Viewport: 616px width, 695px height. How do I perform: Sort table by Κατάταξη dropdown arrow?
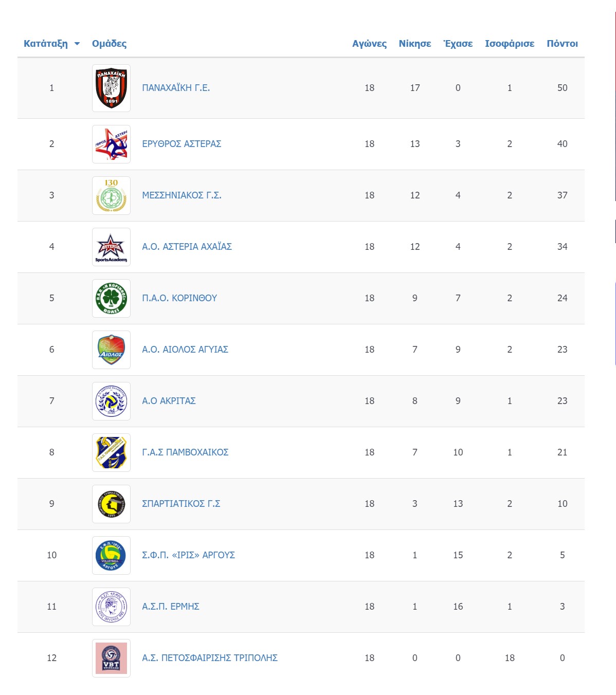point(77,44)
